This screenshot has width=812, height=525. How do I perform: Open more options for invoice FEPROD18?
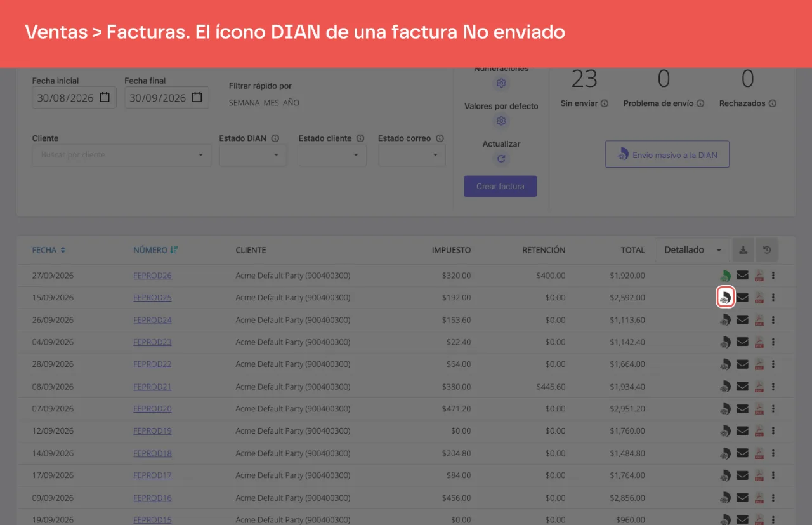[773, 453]
